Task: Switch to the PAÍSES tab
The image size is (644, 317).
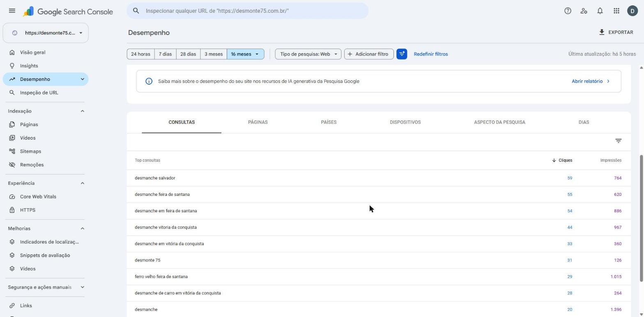Action: click(x=329, y=122)
